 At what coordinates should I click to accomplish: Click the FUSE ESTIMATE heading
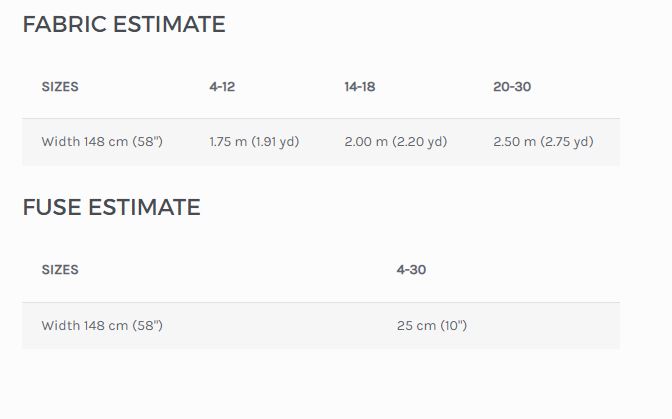click(x=111, y=207)
